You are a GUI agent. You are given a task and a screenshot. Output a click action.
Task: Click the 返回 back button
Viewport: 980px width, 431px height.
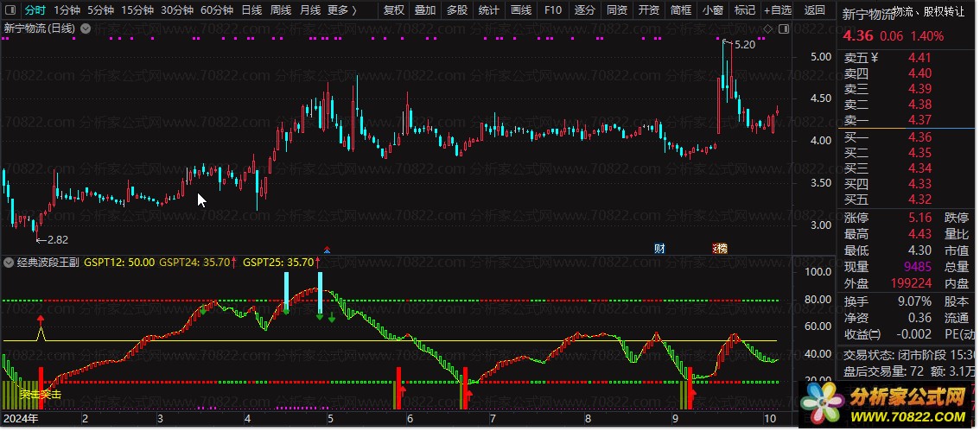(814, 10)
